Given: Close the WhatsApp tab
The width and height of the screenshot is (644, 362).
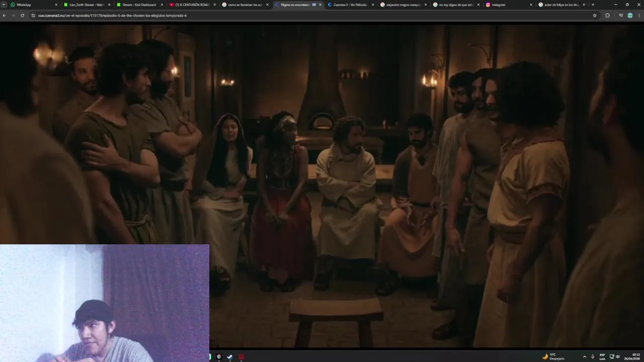Looking at the screenshot, I should [x=56, y=5].
